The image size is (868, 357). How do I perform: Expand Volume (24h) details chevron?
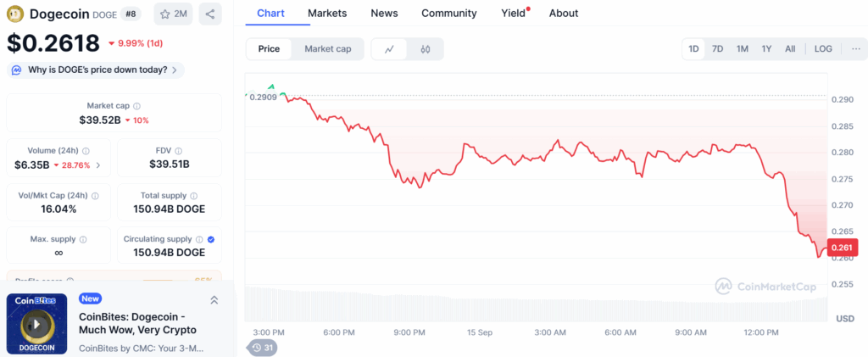tap(98, 165)
